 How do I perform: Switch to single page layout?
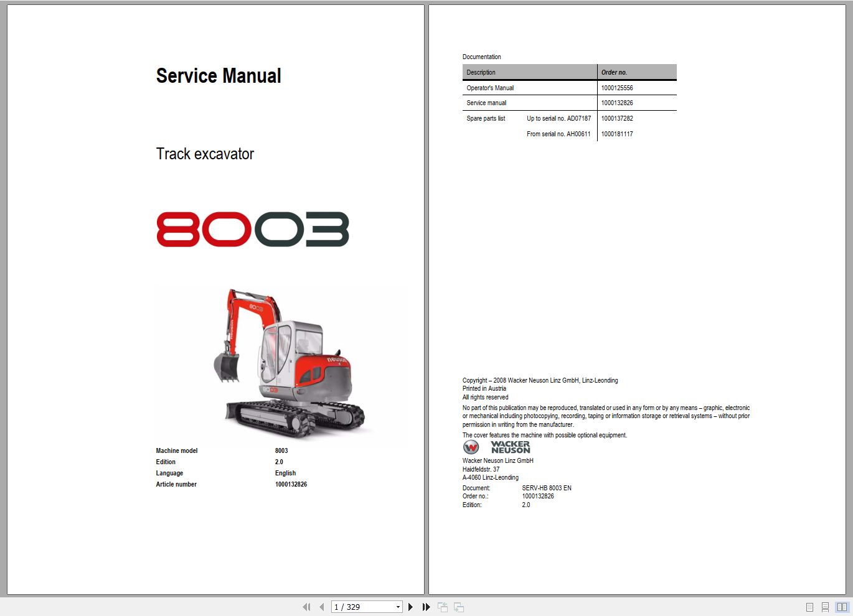(x=808, y=607)
